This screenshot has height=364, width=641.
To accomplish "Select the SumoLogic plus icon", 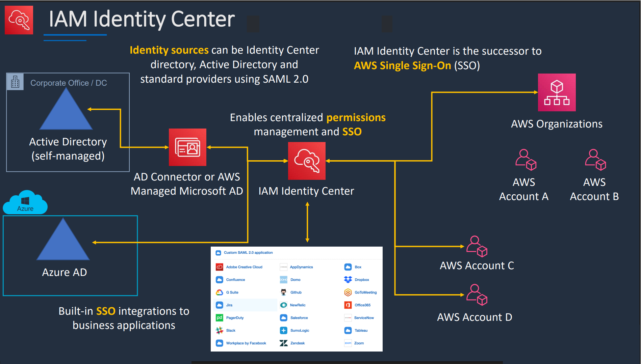I will click(284, 331).
